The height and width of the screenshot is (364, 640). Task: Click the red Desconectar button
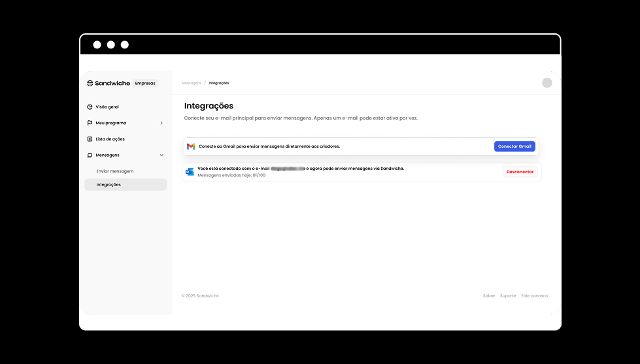pyautogui.click(x=520, y=172)
